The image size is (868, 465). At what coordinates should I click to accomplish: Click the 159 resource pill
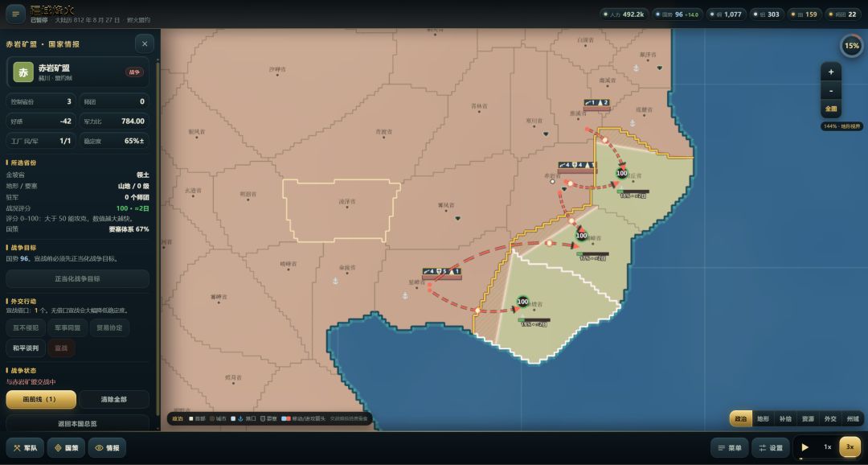[x=805, y=14]
